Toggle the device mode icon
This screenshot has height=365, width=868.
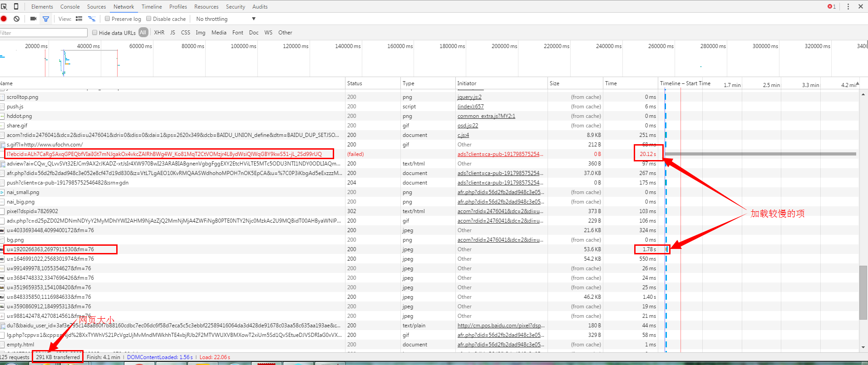click(16, 6)
